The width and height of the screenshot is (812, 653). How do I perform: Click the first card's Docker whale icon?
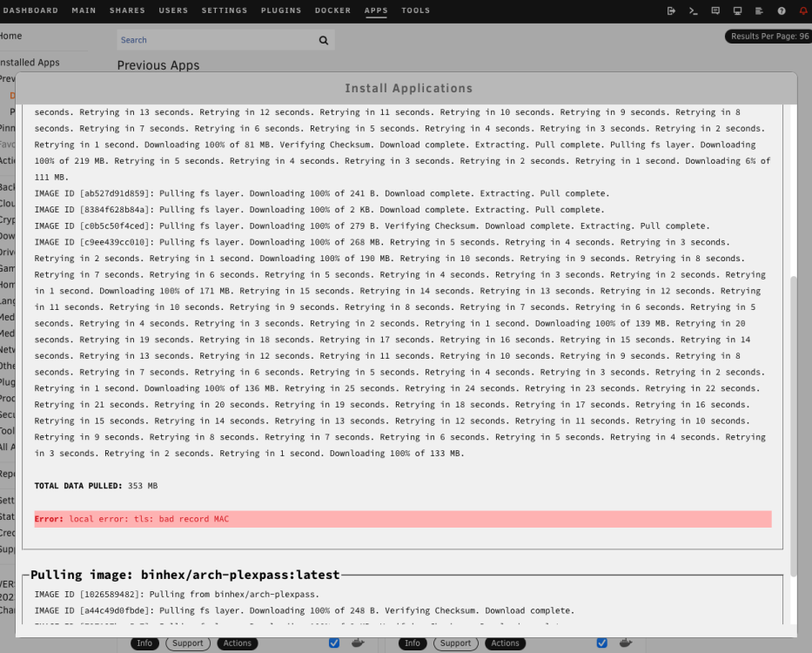click(x=358, y=643)
